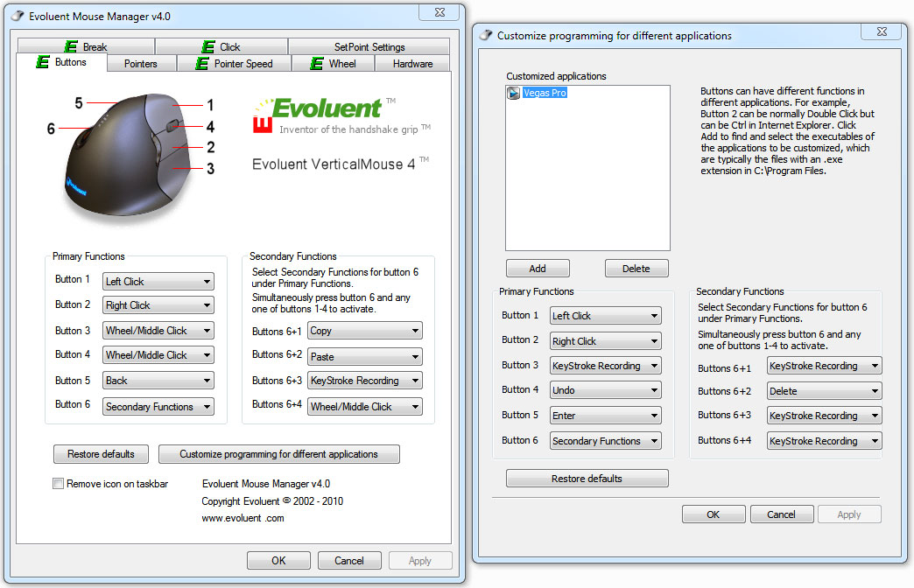Open the Wheel tab
This screenshot has width=914, height=588.
click(334, 64)
